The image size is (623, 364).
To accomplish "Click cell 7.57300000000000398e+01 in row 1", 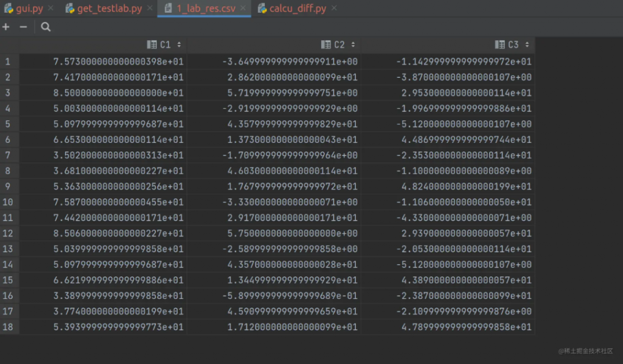I will pyautogui.click(x=103, y=61).
